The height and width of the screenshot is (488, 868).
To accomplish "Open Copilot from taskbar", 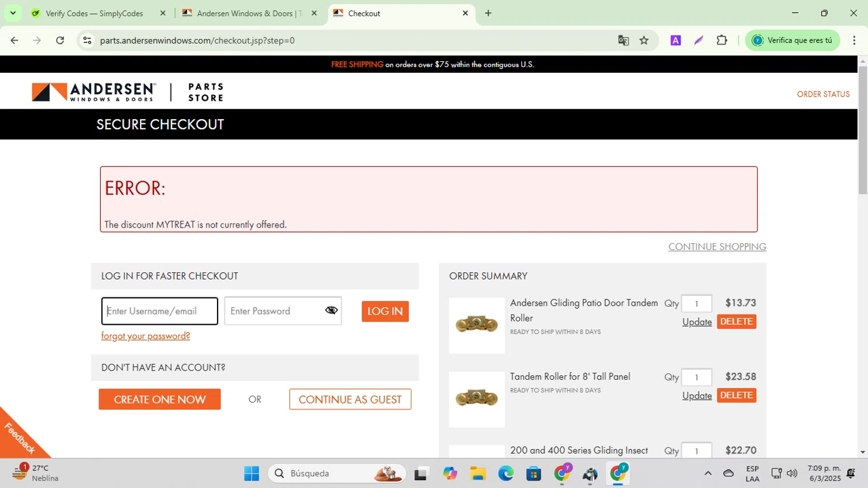I will point(450,474).
